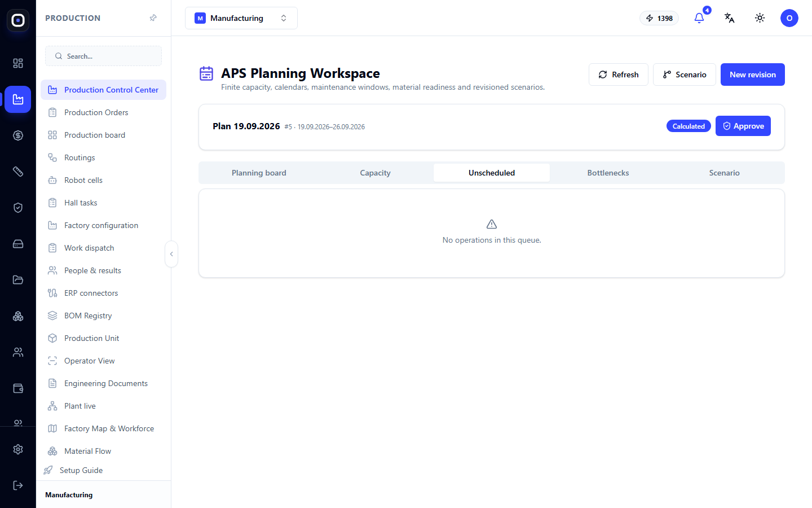This screenshot has height=508, width=812.
Task: Open Production Orders in sidebar
Action: [x=104, y=112]
